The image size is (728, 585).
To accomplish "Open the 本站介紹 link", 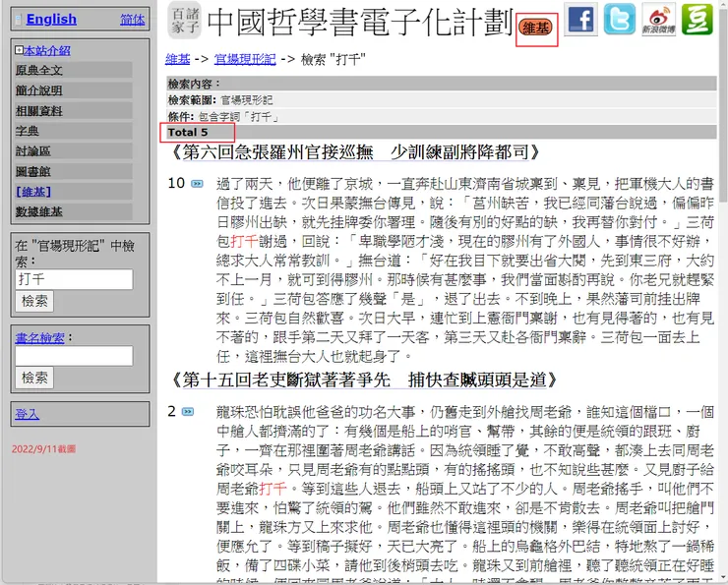I will click(x=47, y=50).
